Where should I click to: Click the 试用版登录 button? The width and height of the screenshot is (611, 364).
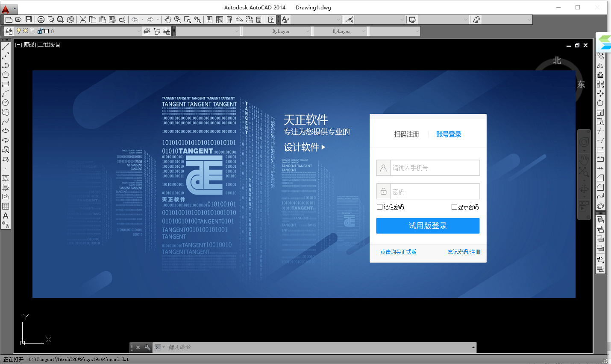point(428,226)
